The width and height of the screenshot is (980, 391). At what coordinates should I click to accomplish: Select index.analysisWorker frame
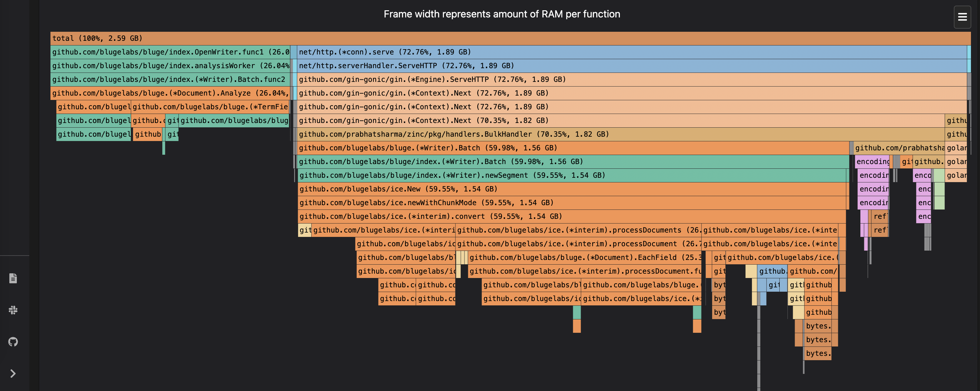tap(170, 65)
